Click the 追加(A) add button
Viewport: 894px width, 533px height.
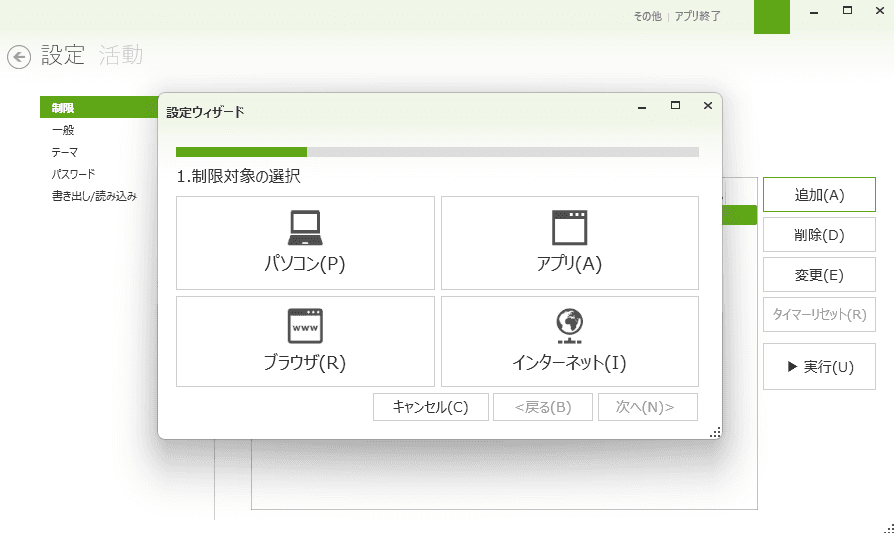[x=819, y=194]
